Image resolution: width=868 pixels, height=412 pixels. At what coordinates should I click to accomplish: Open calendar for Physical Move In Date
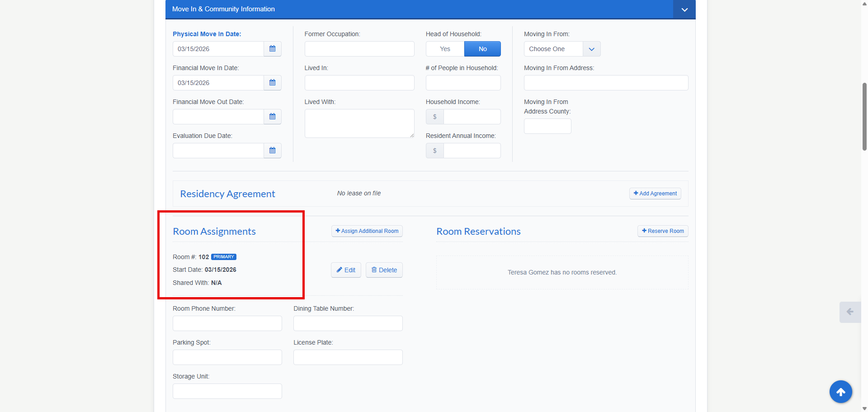click(x=273, y=49)
